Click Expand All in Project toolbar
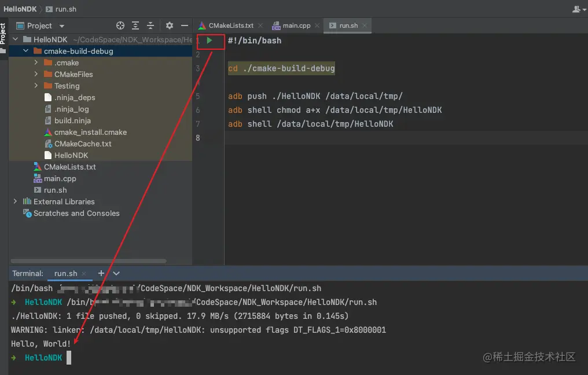Viewport: 588px width, 375px height. (x=135, y=25)
